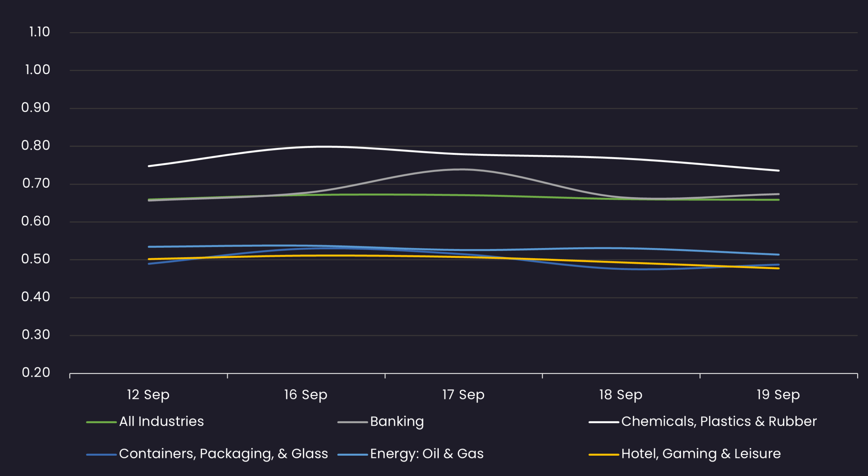
Task: Select the 17 Sep x-axis label
Action: [463, 395]
